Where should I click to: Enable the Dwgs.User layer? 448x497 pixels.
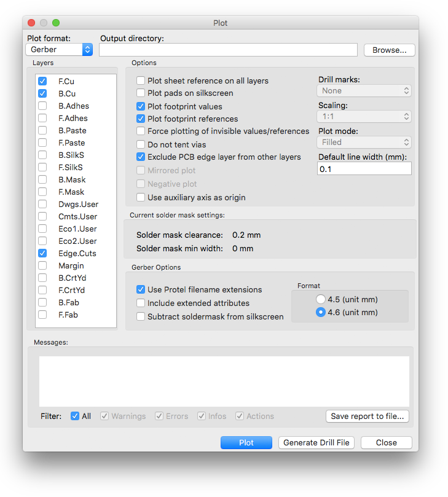42,204
